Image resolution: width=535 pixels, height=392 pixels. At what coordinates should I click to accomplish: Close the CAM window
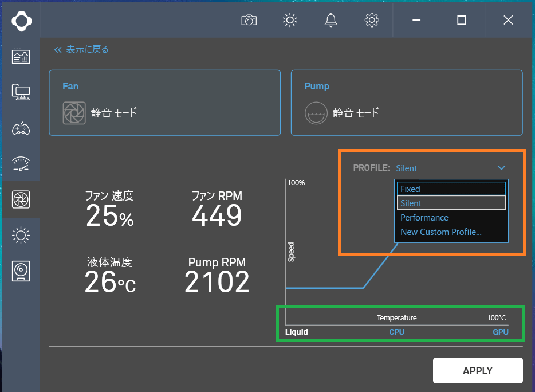click(x=508, y=20)
